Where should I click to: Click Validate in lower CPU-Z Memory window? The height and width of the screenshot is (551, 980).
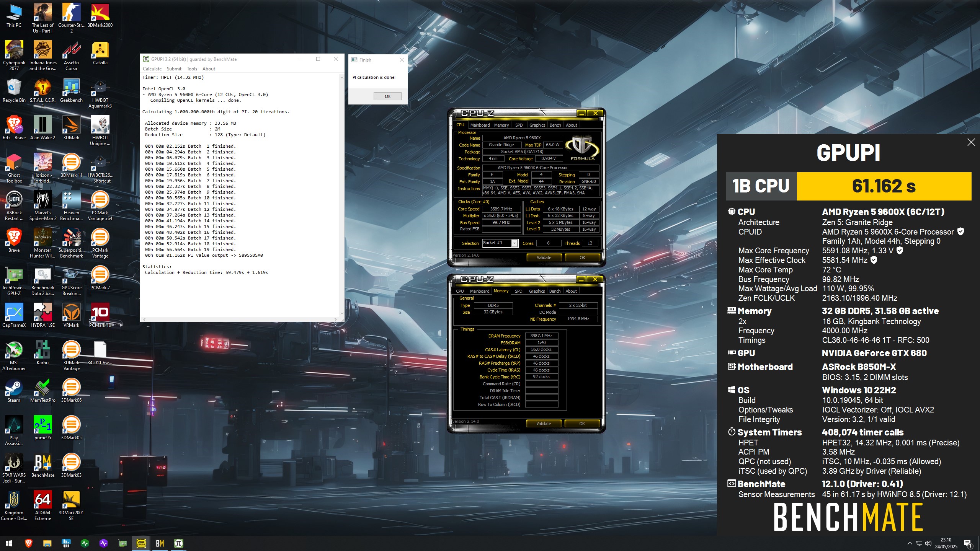[x=543, y=424]
